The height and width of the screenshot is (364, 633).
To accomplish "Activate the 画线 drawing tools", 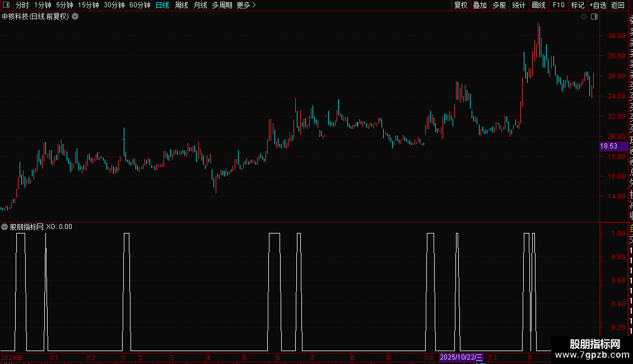I will (x=538, y=5).
